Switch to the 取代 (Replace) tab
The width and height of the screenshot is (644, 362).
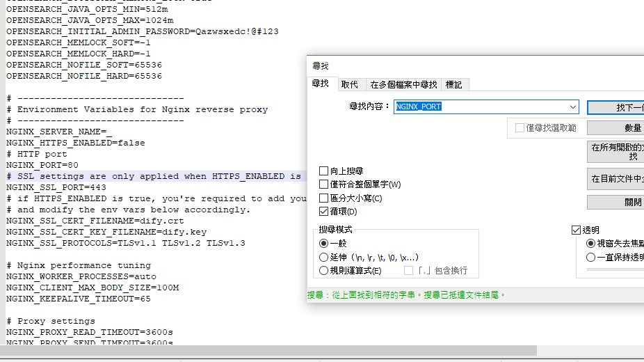pyautogui.click(x=349, y=85)
